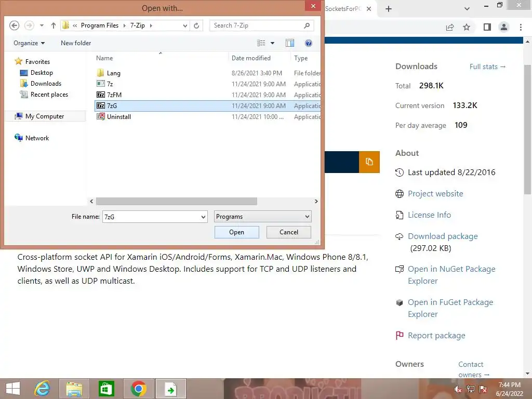Screen dimensions: 532x399
Task: Open dialog Help icon
Action: [x=309, y=43]
